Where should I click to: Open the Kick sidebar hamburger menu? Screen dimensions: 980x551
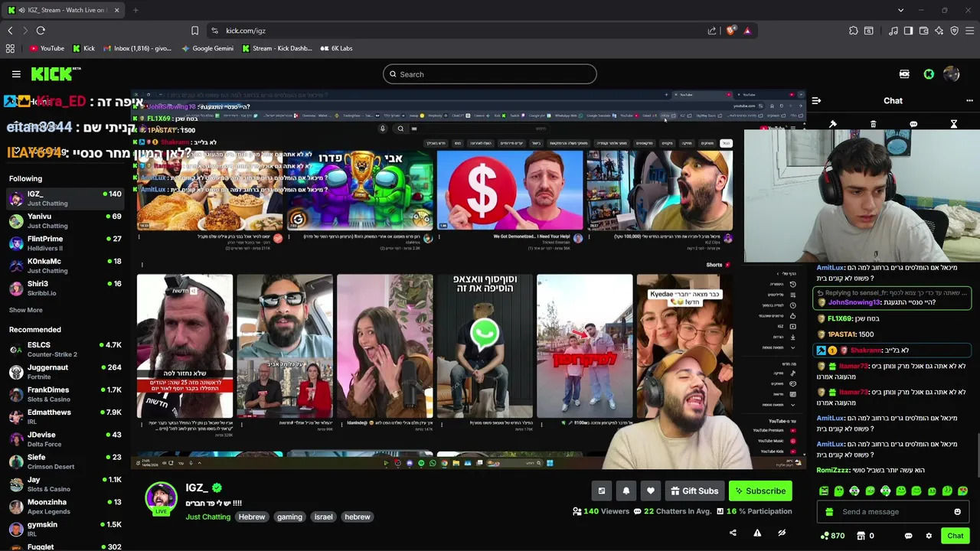point(16,74)
